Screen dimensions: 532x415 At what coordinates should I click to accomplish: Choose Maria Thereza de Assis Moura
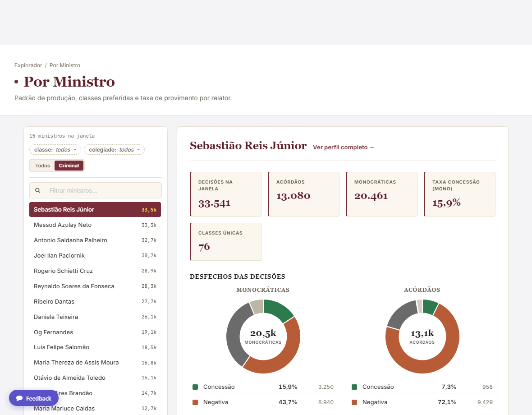[95, 362]
